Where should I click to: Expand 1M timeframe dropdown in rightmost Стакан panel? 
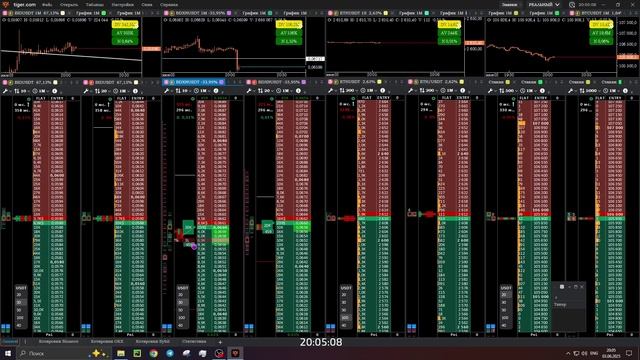[x=611, y=91]
